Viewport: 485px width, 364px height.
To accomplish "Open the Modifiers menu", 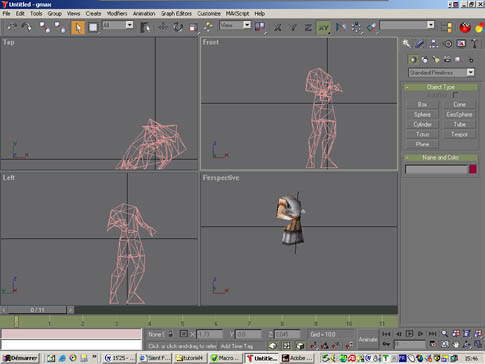I will [117, 14].
